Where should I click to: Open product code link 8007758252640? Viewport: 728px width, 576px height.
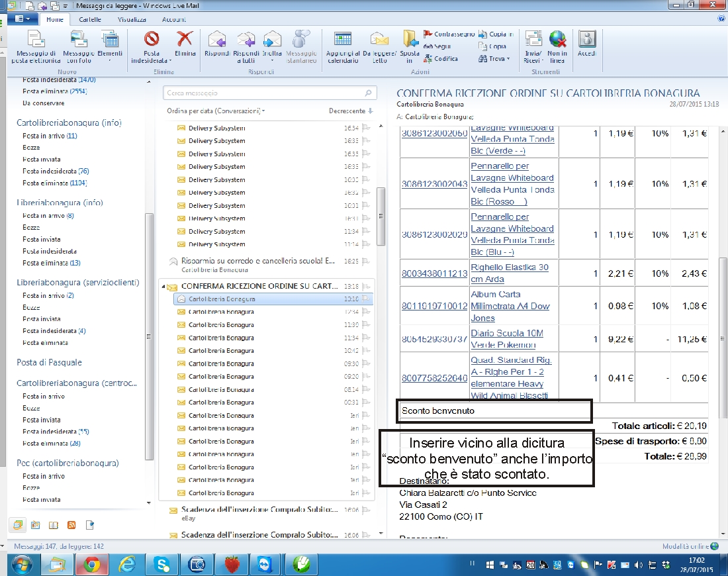click(434, 378)
